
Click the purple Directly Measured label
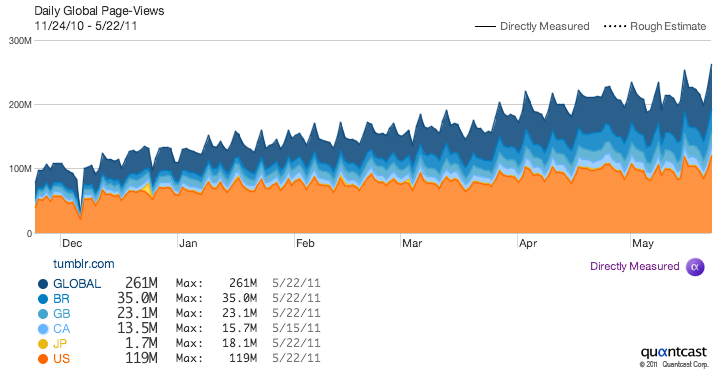(x=634, y=266)
